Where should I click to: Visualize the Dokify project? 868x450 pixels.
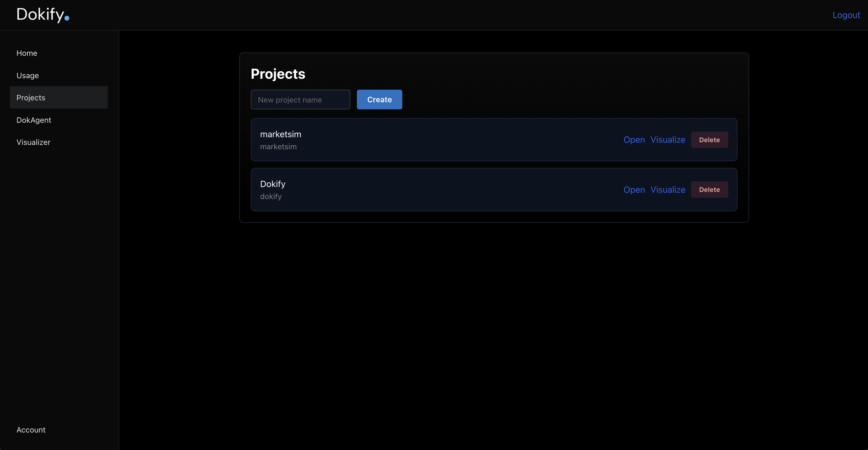click(668, 190)
